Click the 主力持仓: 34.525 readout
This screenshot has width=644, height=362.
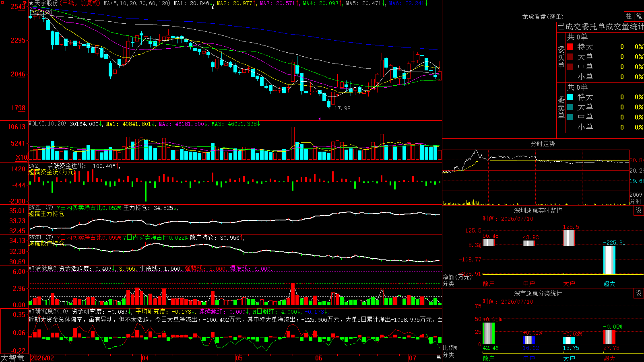pos(148,208)
